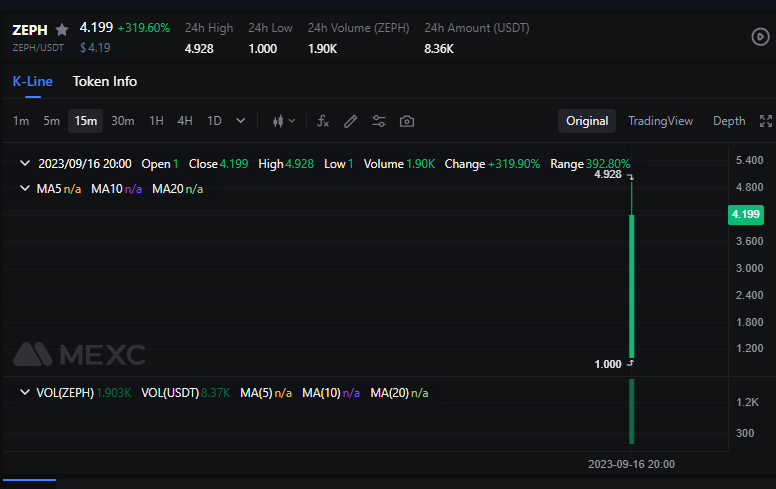Click the +319.60% change text
This screenshot has width=776, height=489.
[x=144, y=28]
